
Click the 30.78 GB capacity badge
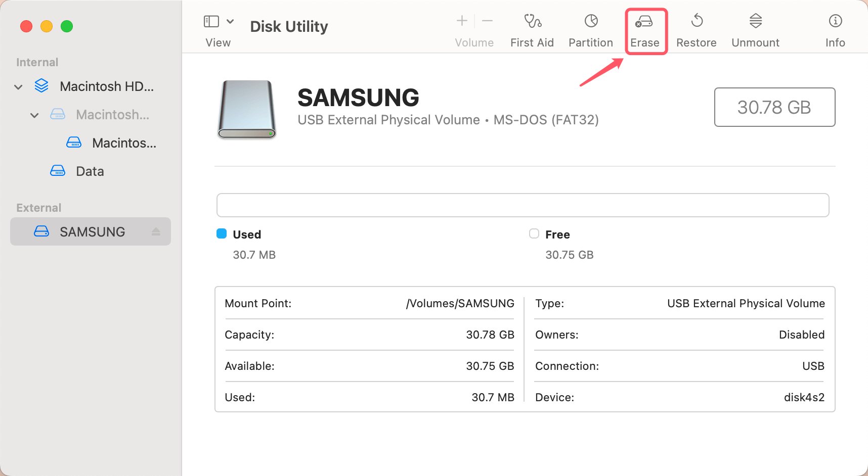tap(774, 107)
